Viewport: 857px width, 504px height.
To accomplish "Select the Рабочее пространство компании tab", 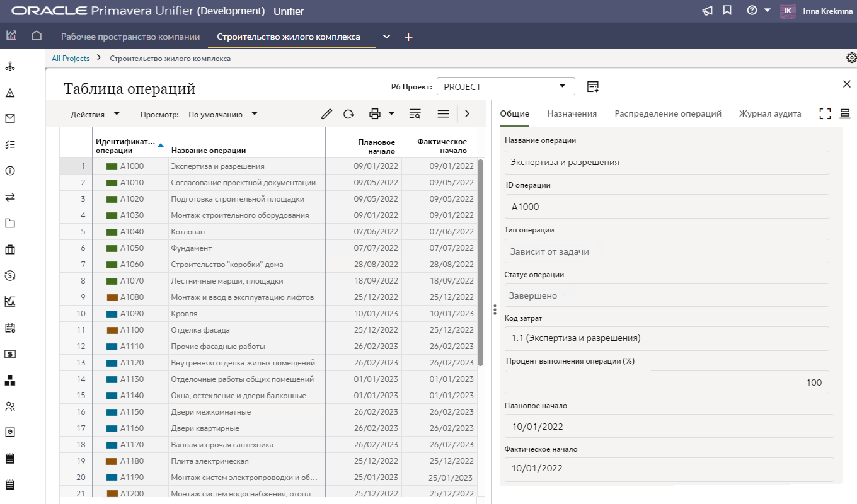I will pyautogui.click(x=130, y=37).
